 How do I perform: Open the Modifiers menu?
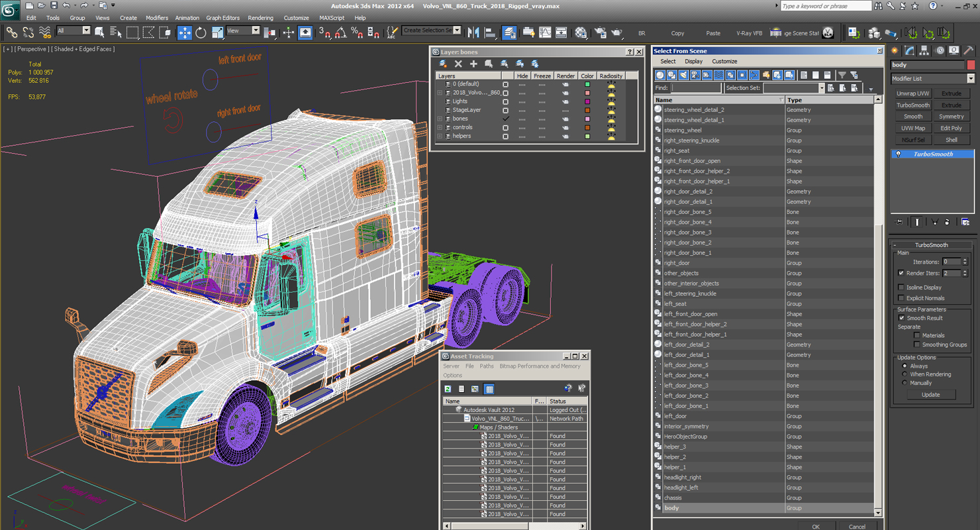coord(157,18)
